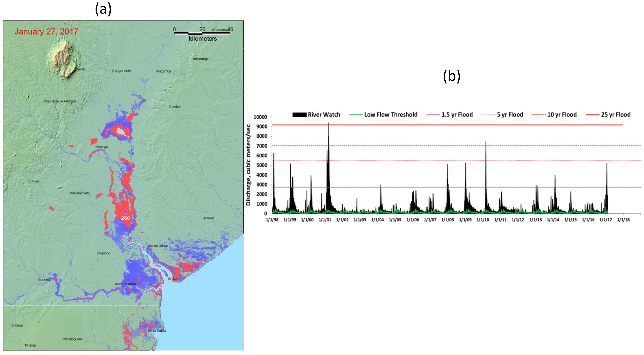The height and width of the screenshot is (355, 644).
Task: Click the River Watch black legend swatch
Action: point(300,115)
